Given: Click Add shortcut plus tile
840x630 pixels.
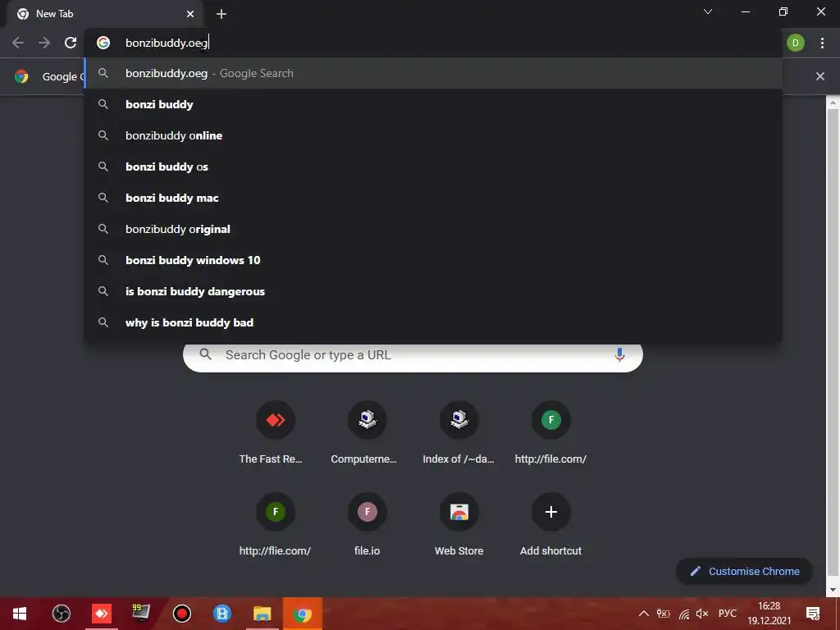Looking at the screenshot, I should [550, 524].
